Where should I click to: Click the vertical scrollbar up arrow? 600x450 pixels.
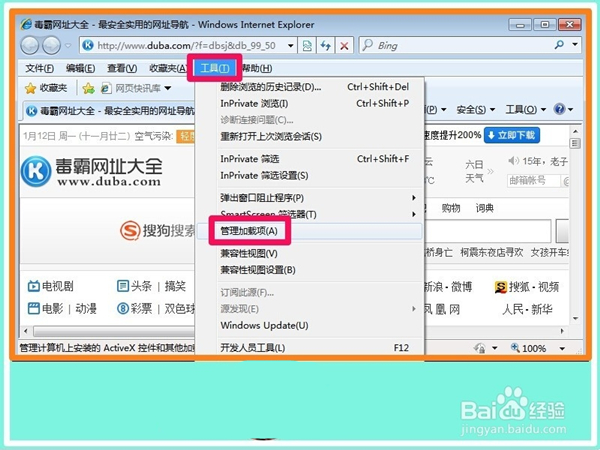575,131
